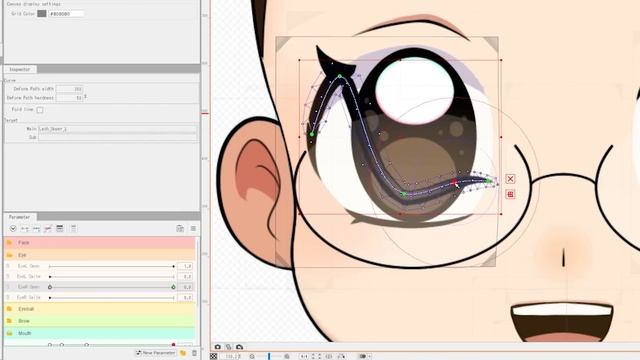
Task: Click the flip canvas horizontally icon
Action: (329, 357)
